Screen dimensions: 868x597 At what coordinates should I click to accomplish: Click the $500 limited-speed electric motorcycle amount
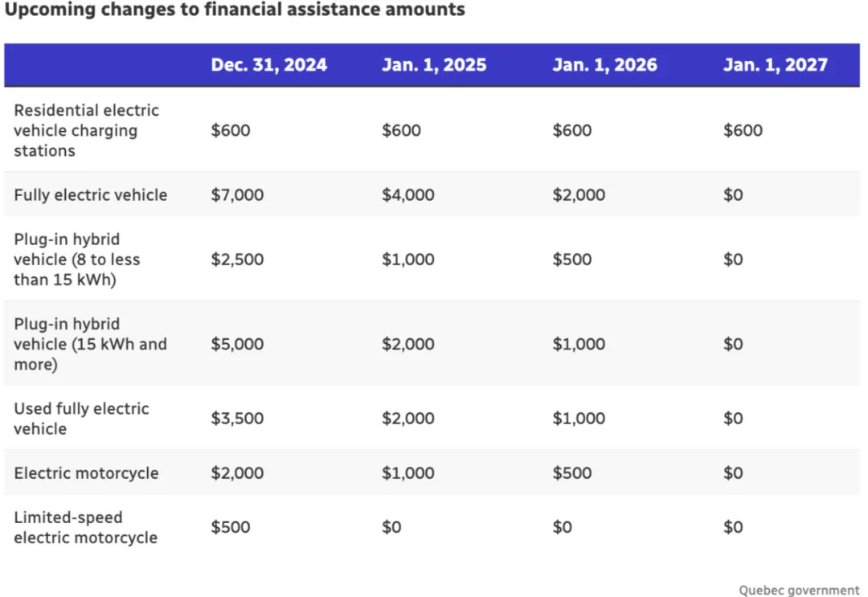pos(231,527)
